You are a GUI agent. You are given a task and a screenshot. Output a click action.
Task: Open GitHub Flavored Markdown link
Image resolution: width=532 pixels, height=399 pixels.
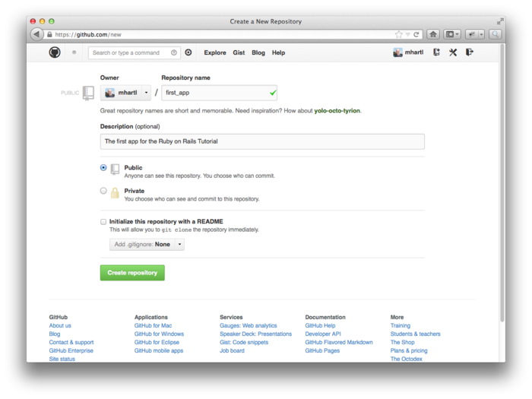pos(339,342)
